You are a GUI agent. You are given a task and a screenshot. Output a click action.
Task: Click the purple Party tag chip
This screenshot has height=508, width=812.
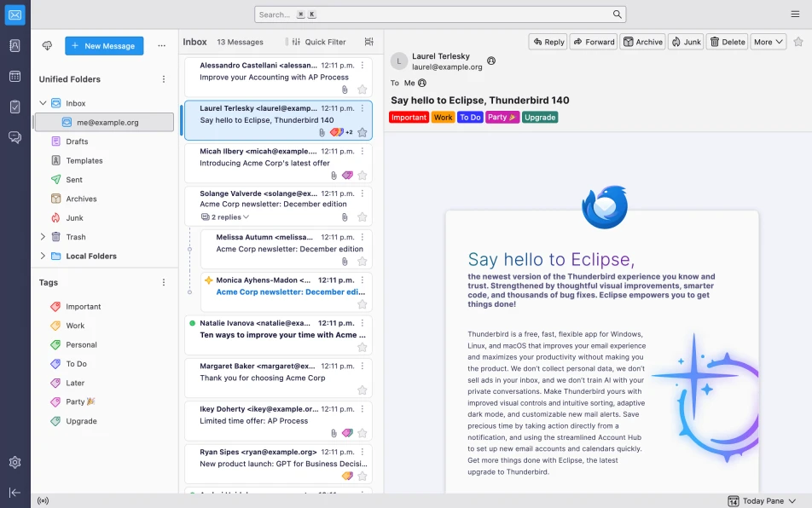[503, 117]
